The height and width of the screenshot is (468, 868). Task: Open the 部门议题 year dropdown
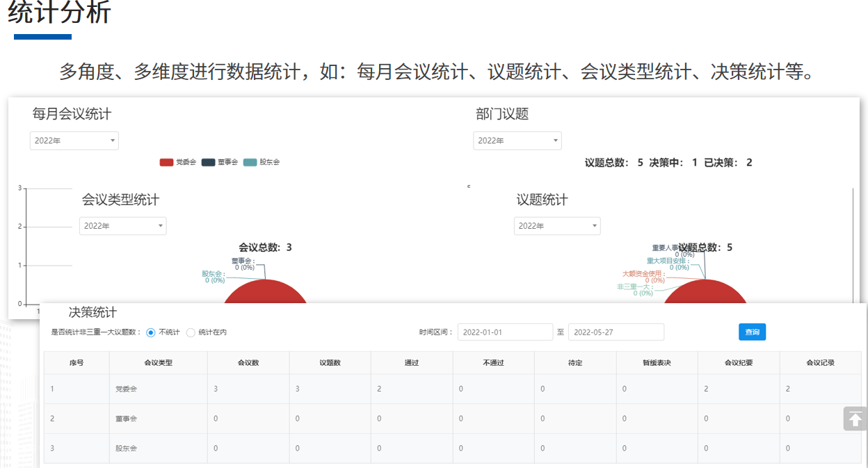click(x=517, y=140)
